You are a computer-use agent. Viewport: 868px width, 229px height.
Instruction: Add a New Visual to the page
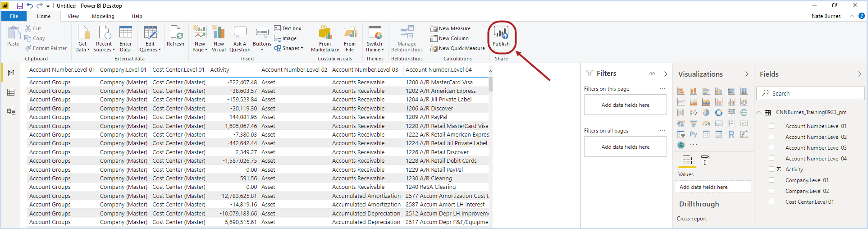click(219, 39)
